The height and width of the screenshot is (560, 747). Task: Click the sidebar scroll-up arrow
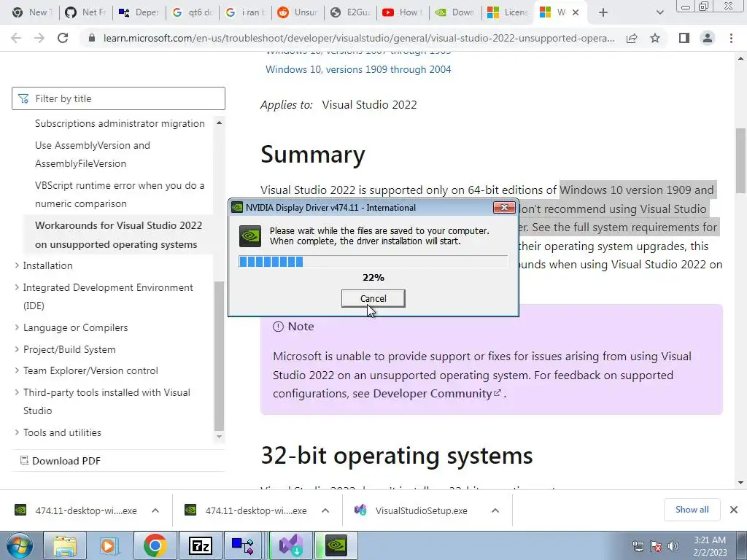[x=219, y=122]
